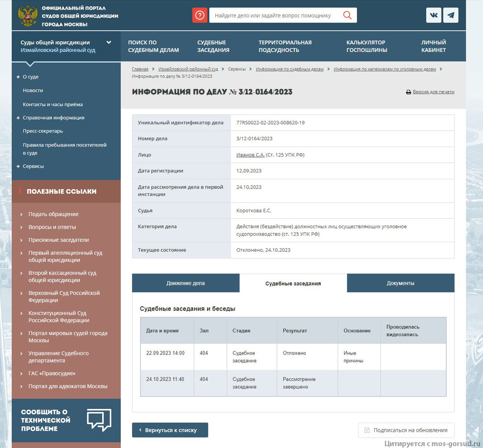The height and width of the screenshot is (448, 483).
Task: Click the Вернуться к списку button
Action: [x=170, y=430]
